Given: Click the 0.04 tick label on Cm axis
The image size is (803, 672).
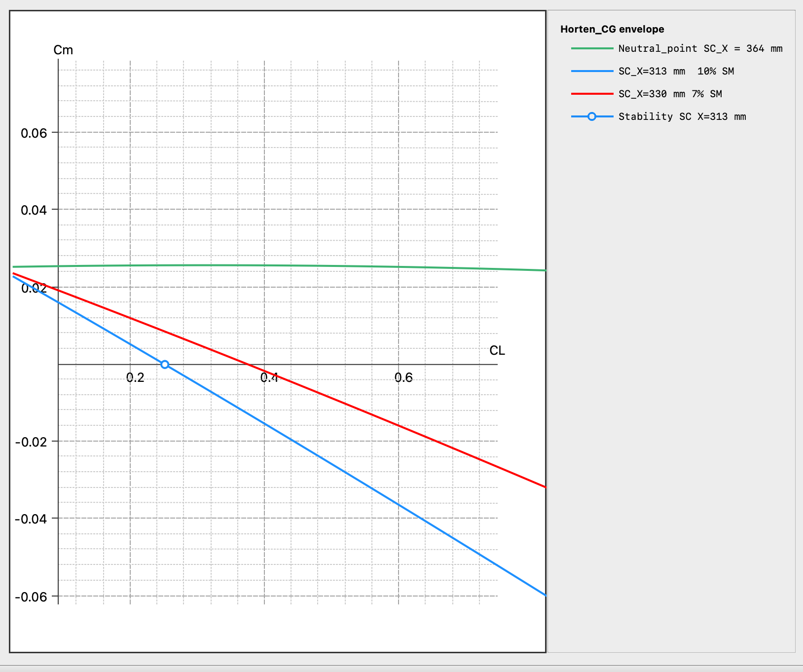Looking at the screenshot, I should (x=34, y=210).
